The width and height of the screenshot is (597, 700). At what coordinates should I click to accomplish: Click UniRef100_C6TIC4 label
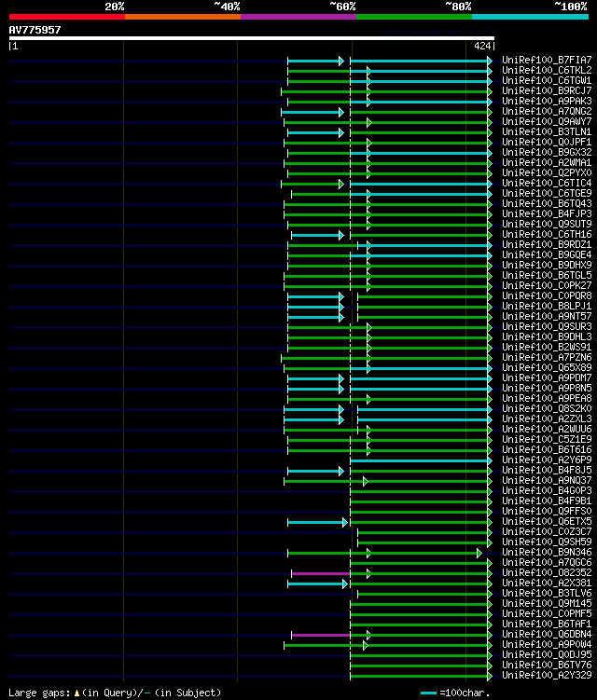point(547,183)
